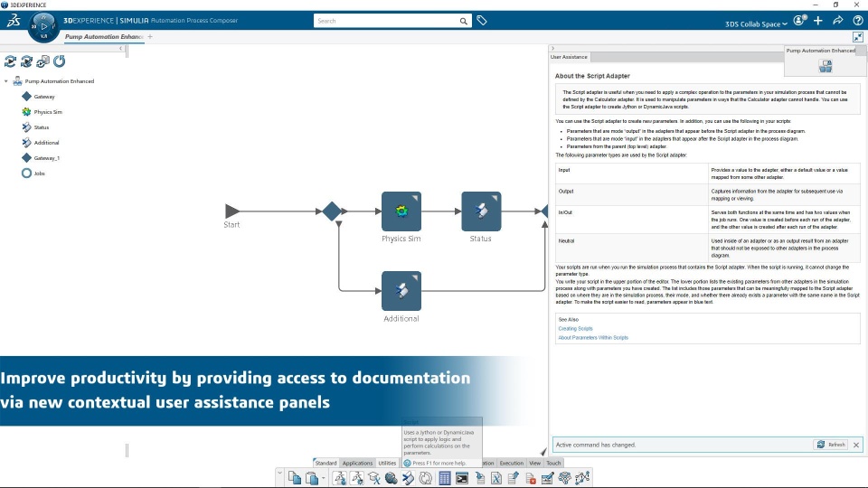
Task: Collapse the User Assistance panel arrow
Action: point(553,49)
